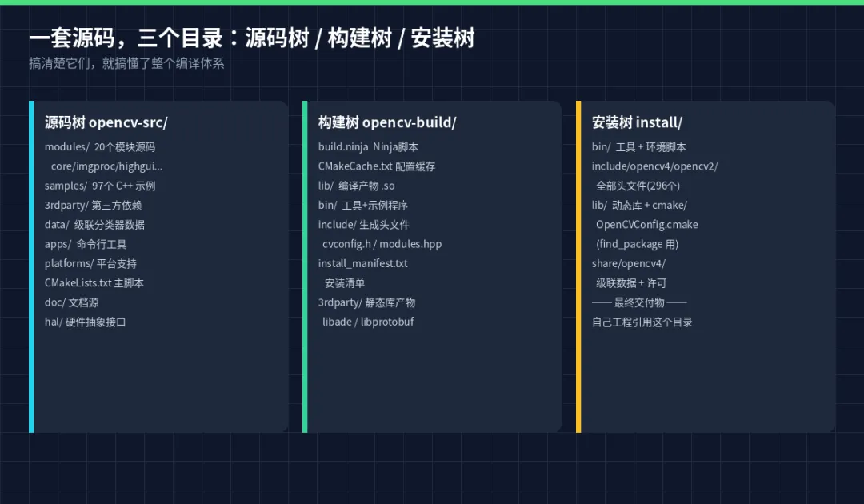This screenshot has width=864, height=504.
Task: Select the line cvconfig.h / modules.hpp
Action: pyautogui.click(x=382, y=244)
